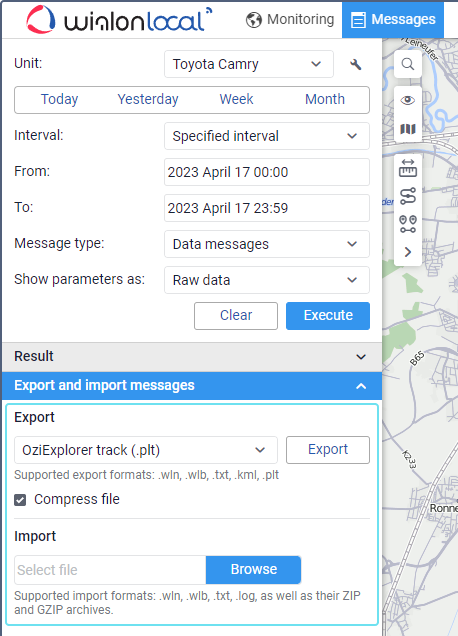The image size is (458, 636).
Task: Click the Execute button
Action: pyautogui.click(x=328, y=316)
